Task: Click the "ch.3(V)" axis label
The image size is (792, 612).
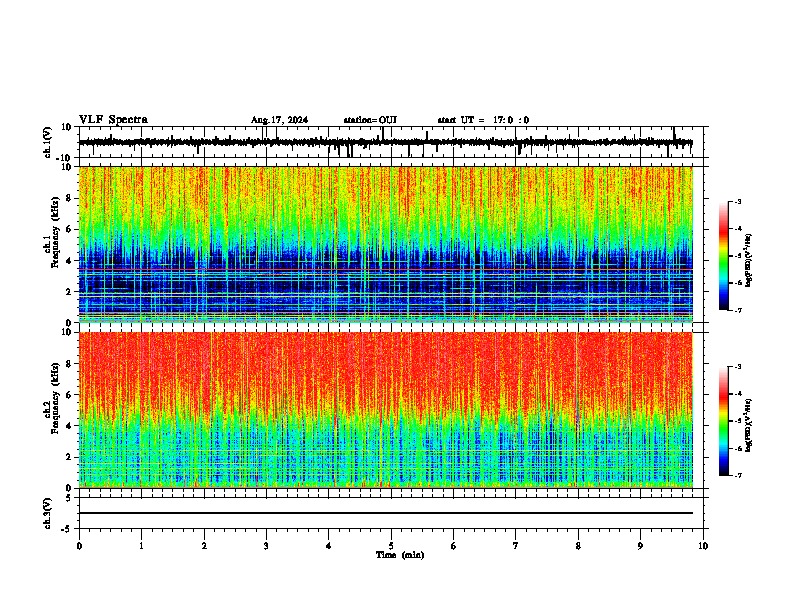Action: (x=48, y=513)
